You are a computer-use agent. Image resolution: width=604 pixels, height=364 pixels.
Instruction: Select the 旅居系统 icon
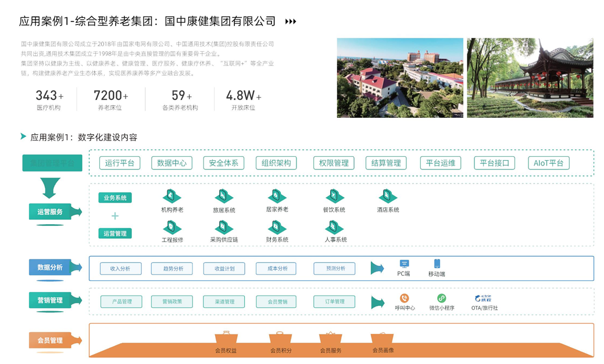224,196
